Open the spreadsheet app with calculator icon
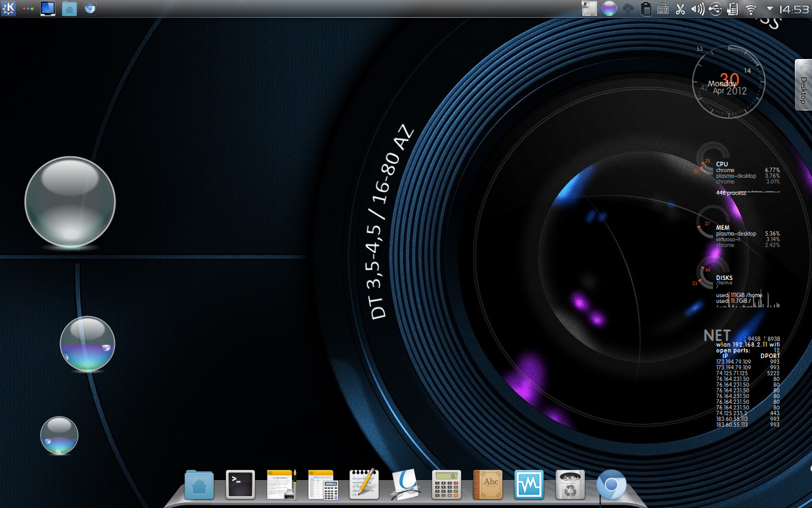 323,485
